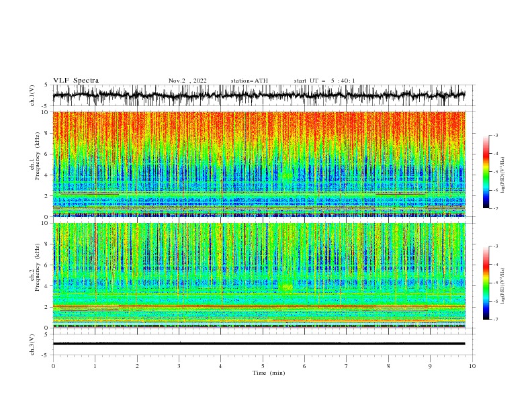
Task: Click the green blob near 5.5 min in ch.2 spectrogram
Action: [285, 287]
